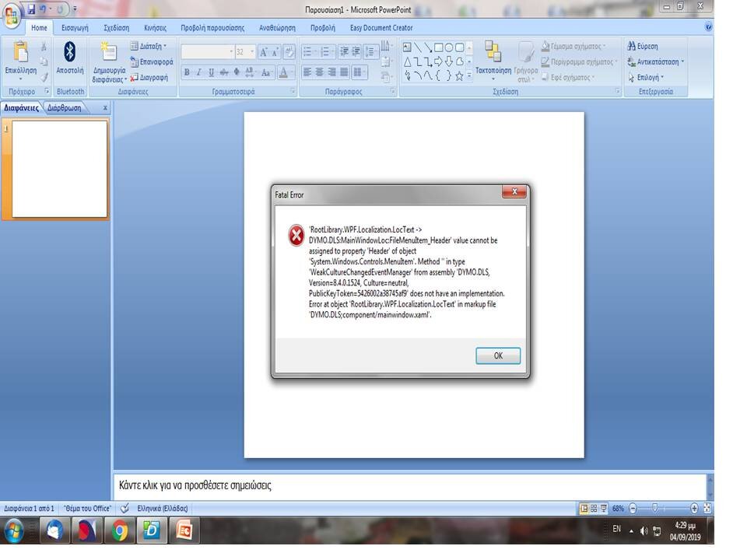The height and width of the screenshot is (560, 747).
Task: Click the Cut scissors icon
Action: click(44, 46)
